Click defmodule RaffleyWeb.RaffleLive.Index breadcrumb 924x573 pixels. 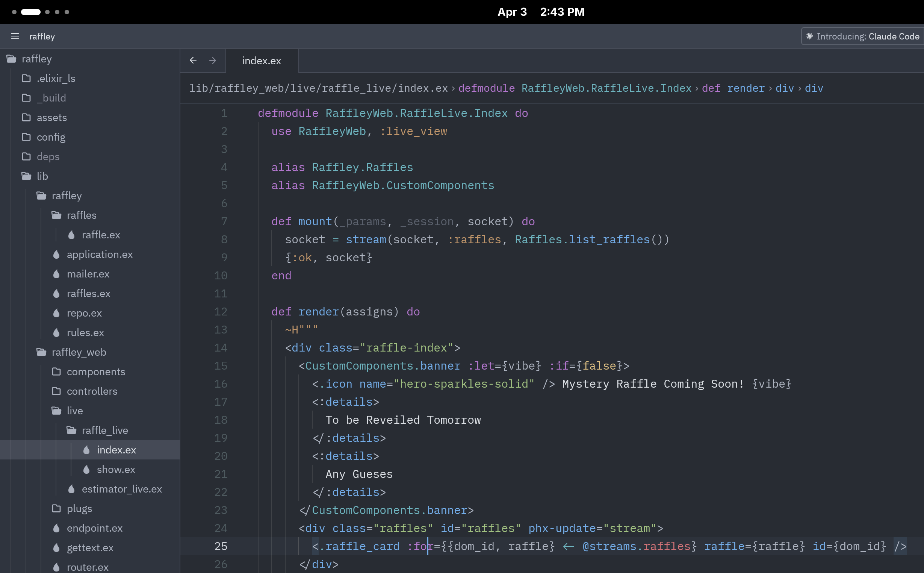[575, 88]
